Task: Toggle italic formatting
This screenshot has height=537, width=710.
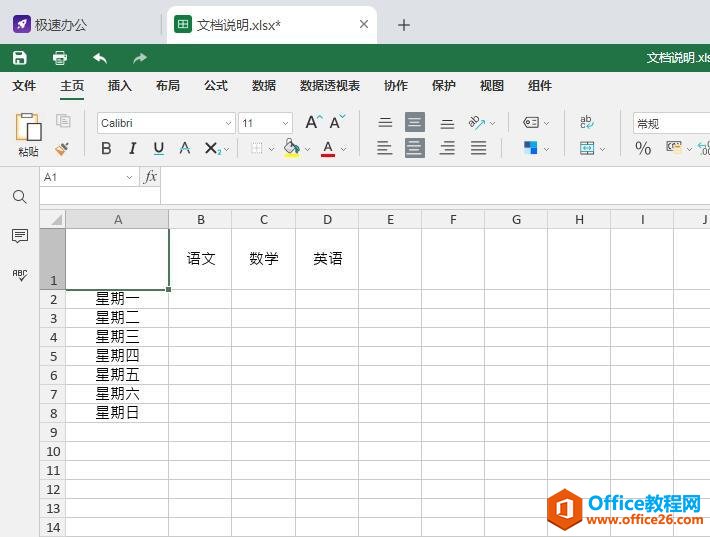Action: (132, 149)
